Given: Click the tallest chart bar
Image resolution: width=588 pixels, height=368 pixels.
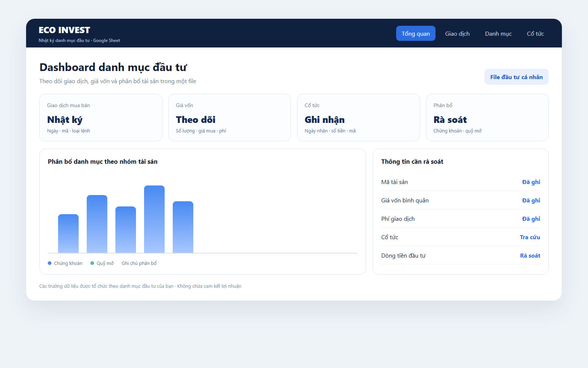Looking at the screenshot, I should (x=154, y=219).
